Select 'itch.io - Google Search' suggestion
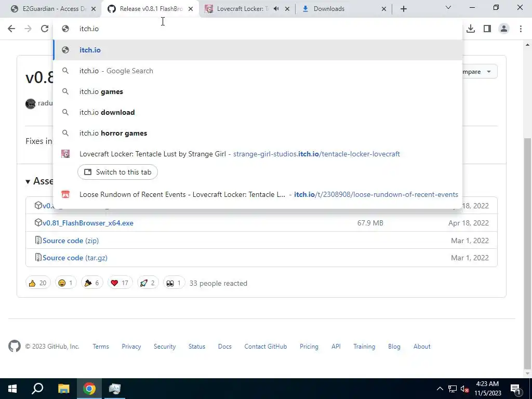The height and width of the screenshot is (399, 532). pos(258,71)
